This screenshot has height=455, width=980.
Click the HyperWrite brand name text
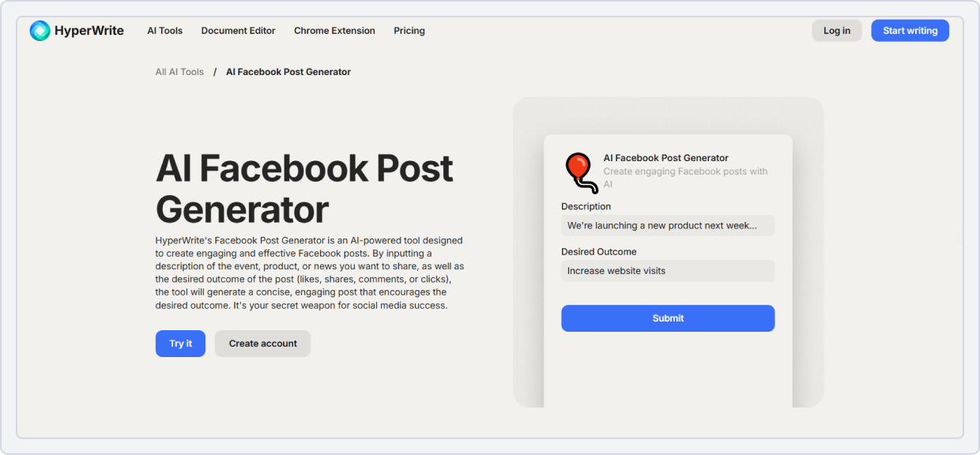[x=89, y=31]
